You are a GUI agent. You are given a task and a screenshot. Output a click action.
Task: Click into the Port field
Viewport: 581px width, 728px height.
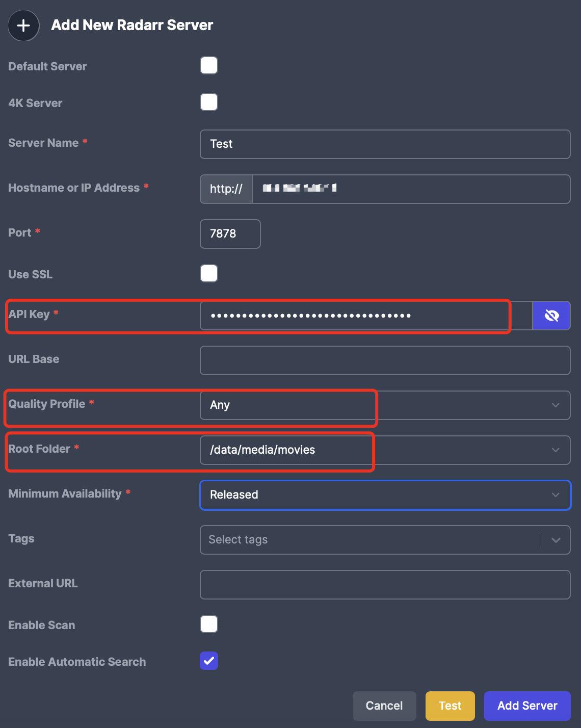coord(230,234)
